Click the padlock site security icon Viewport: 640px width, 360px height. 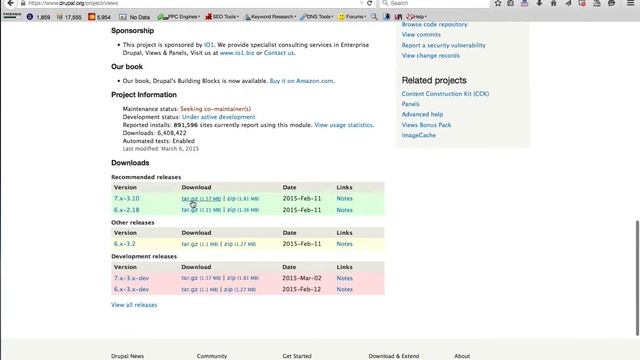coord(23,3)
